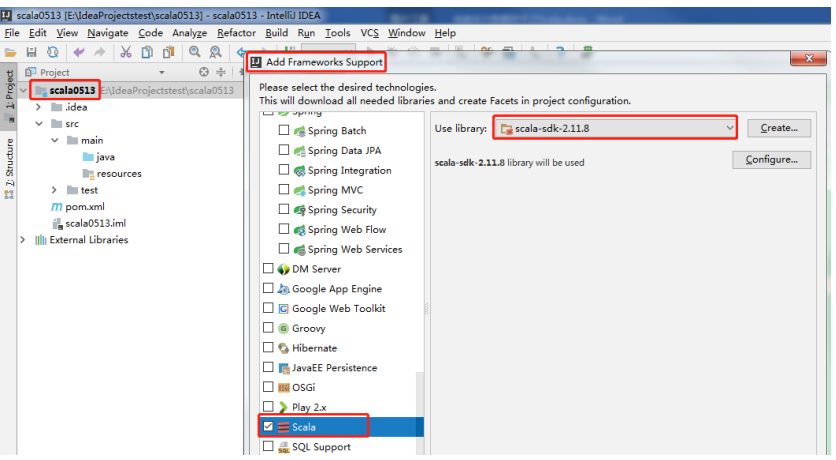Enable the JavaEE Persistence checkbox
This screenshot has width=836, height=460.
coord(268,367)
